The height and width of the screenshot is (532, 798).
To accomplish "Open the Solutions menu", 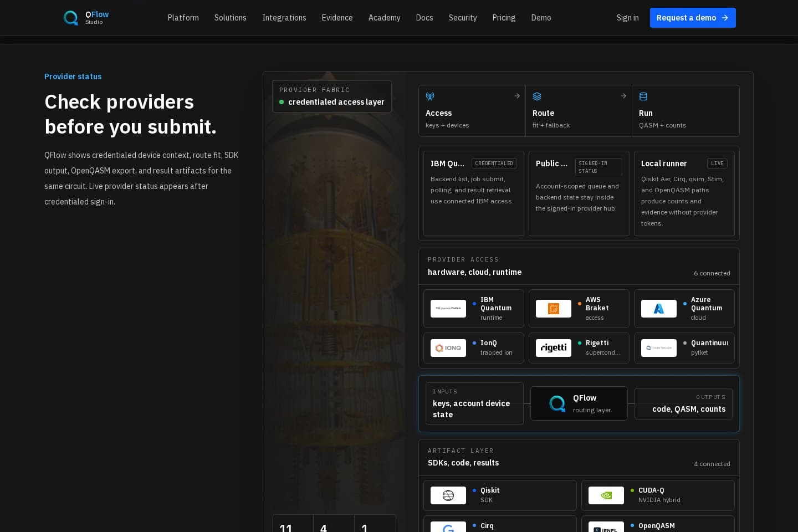I will [231, 18].
